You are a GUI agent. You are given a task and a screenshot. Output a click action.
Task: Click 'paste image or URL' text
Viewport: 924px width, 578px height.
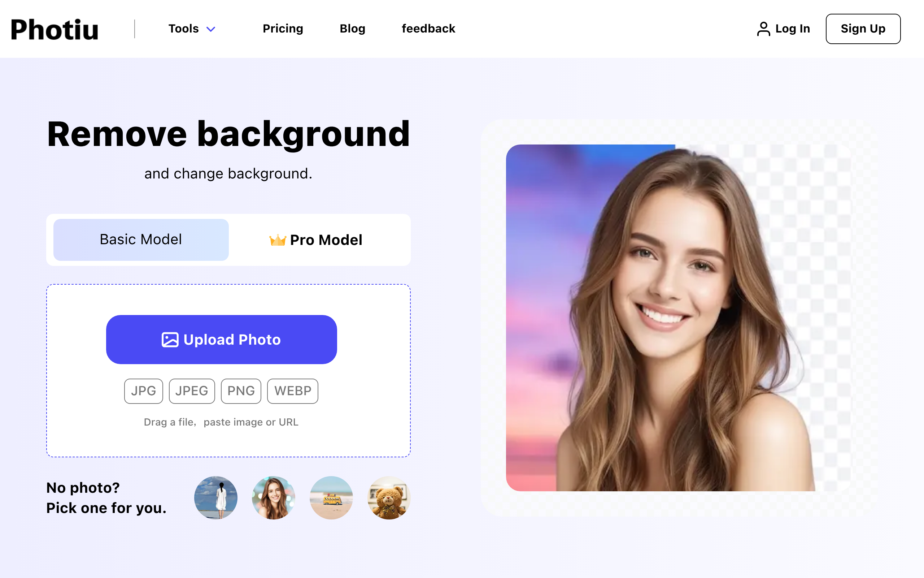(x=251, y=422)
